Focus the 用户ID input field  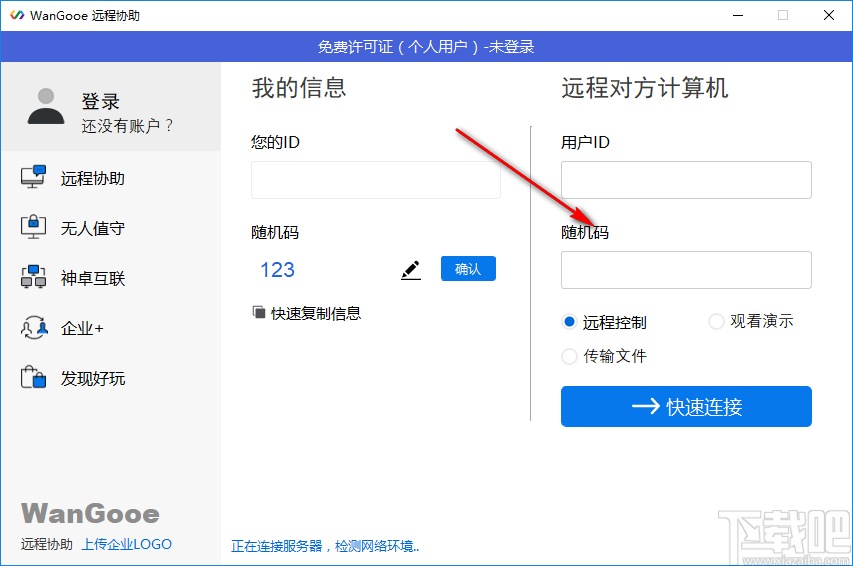click(x=687, y=180)
